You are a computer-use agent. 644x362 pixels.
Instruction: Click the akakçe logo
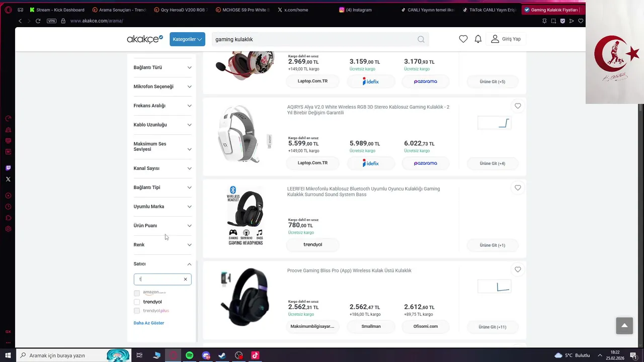pyautogui.click(x=145, y=39)
